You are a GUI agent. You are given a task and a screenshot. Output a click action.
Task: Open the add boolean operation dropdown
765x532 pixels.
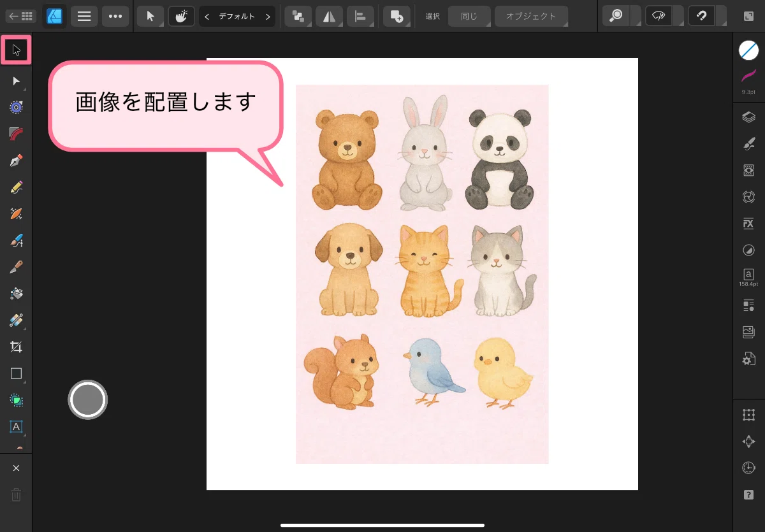397,17
